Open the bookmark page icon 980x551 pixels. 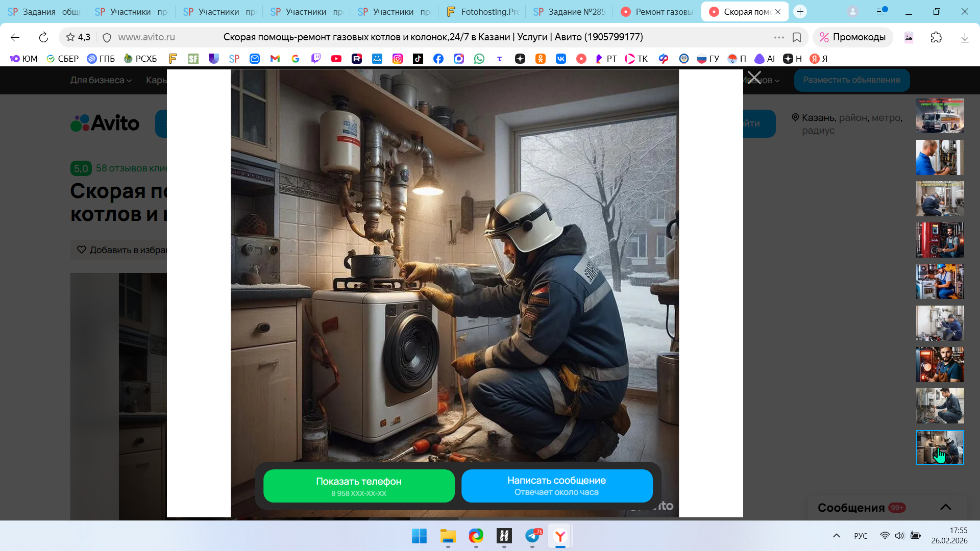tap(796, 37)
